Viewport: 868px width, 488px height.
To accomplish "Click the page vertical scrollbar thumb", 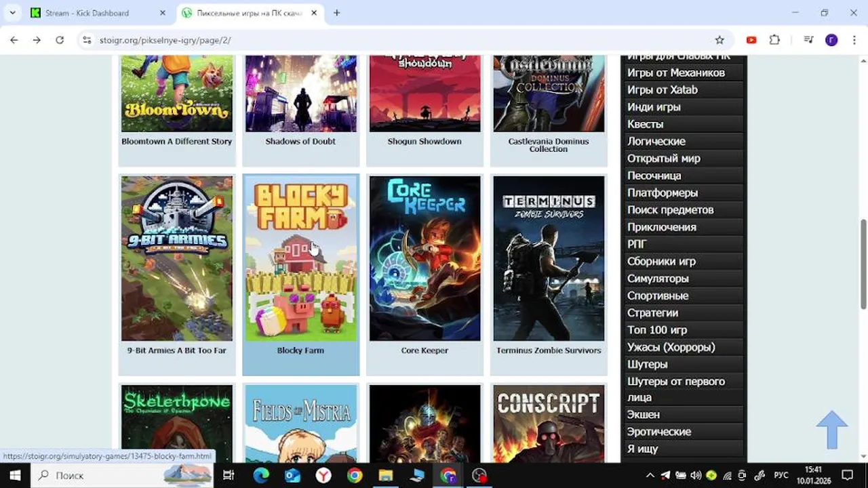I will coord(863,263).
